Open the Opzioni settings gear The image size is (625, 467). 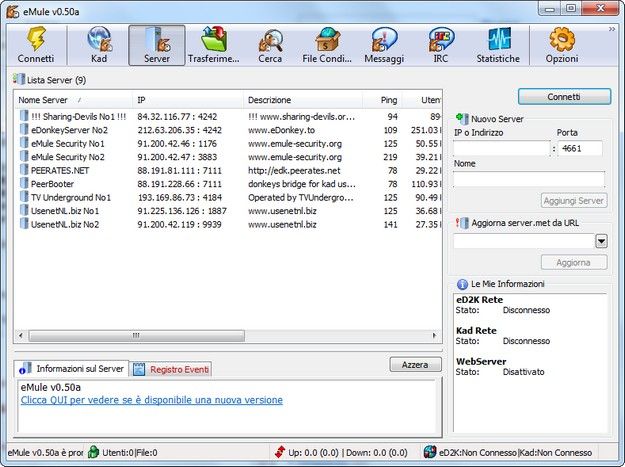point(562,45)
